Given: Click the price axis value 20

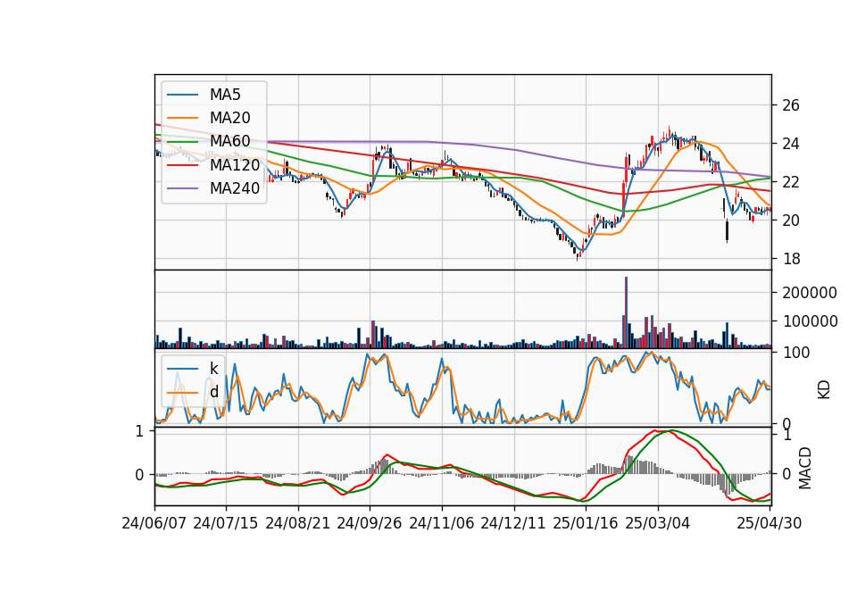Looking at the screenshot, I should coord(791,221).
